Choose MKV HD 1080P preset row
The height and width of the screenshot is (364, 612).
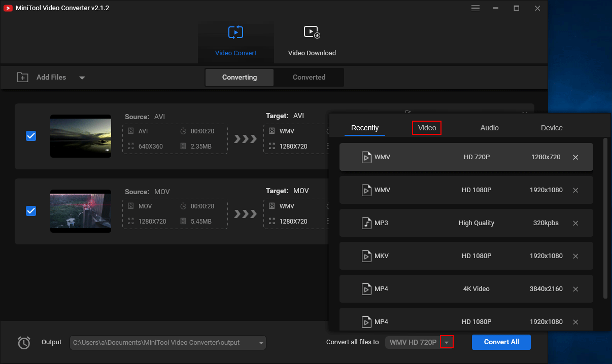pos(466,256)
